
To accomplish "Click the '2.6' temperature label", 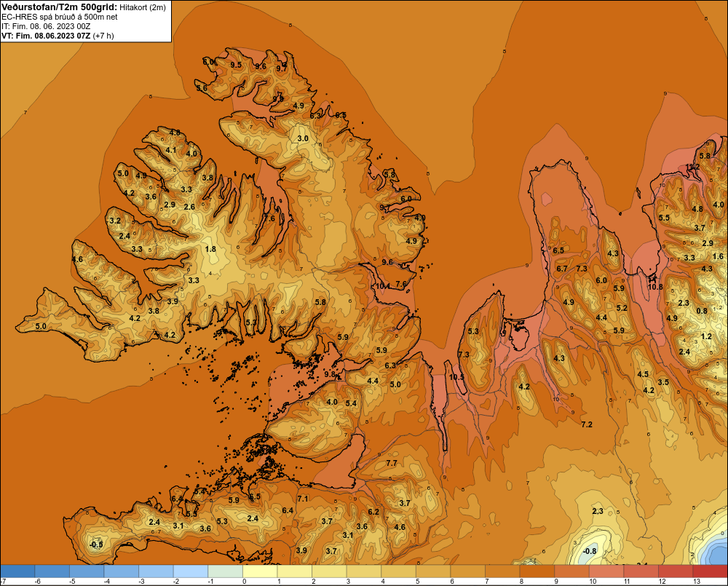I will 189,207.
